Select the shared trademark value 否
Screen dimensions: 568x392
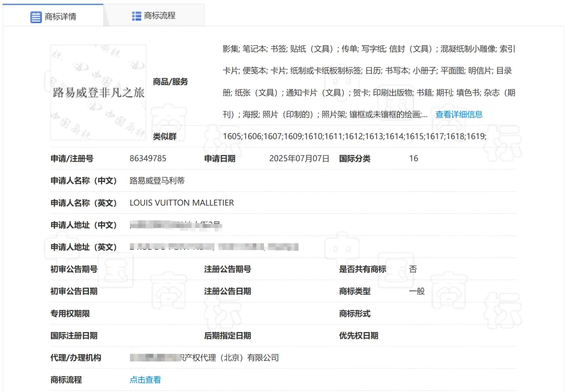pos(413,269)
